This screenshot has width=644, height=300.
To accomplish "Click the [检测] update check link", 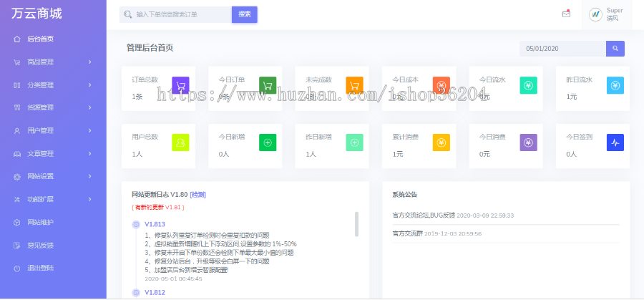I will pyautogui.click(x=197, y=195).
